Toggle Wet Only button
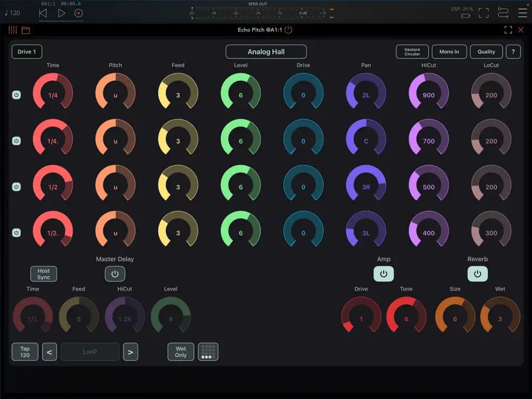532x399 pixels. click(x=180, y=352)
